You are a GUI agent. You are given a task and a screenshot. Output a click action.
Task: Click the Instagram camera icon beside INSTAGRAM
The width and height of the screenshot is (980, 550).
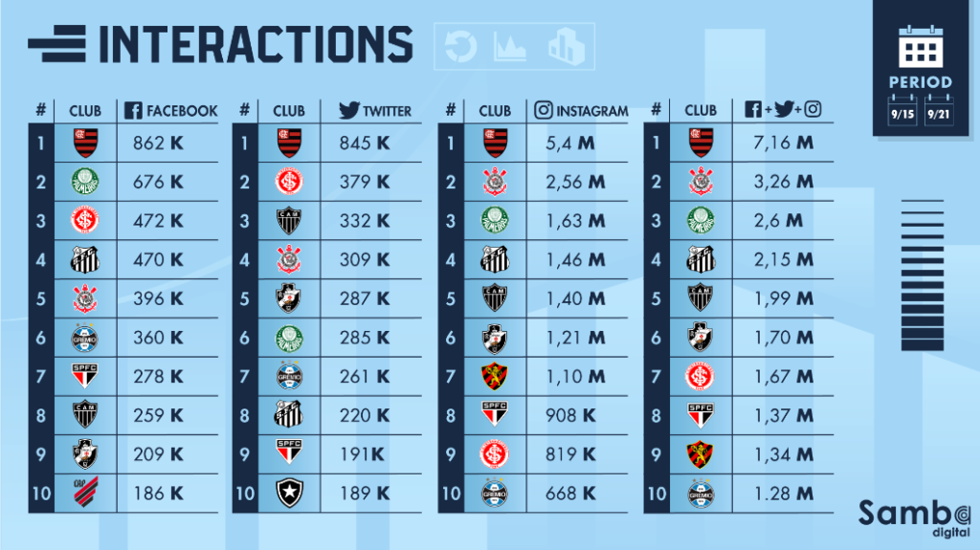pos(544,110)
